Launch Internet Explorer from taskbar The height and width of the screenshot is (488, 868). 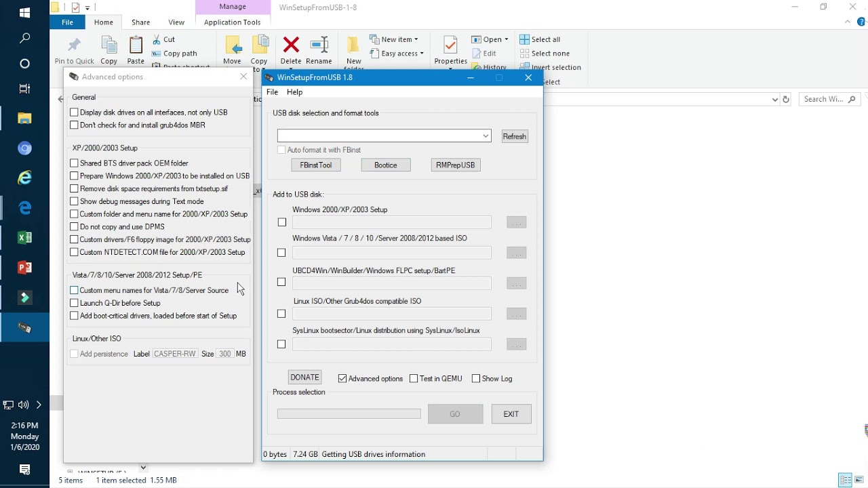[24, 178]
